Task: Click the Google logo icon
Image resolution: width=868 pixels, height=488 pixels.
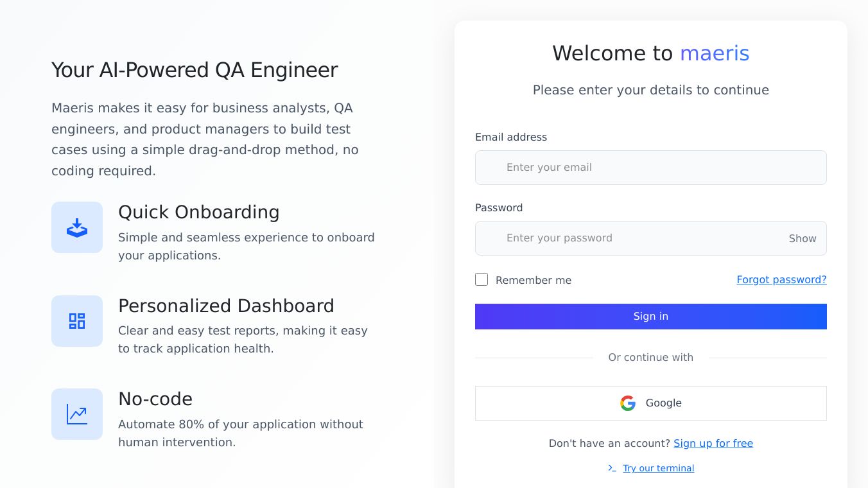Action: coord(628,403)
